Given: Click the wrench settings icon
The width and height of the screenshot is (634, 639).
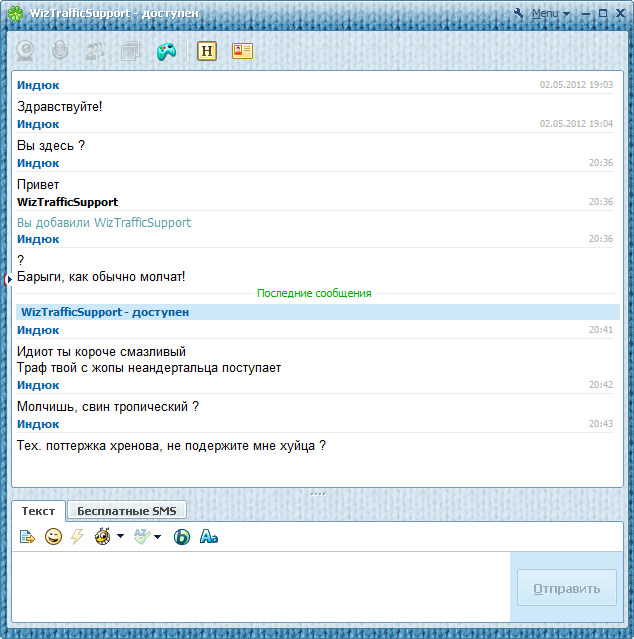Looking at the screenshot, I should pyautogui.click(x=518, y=13).
